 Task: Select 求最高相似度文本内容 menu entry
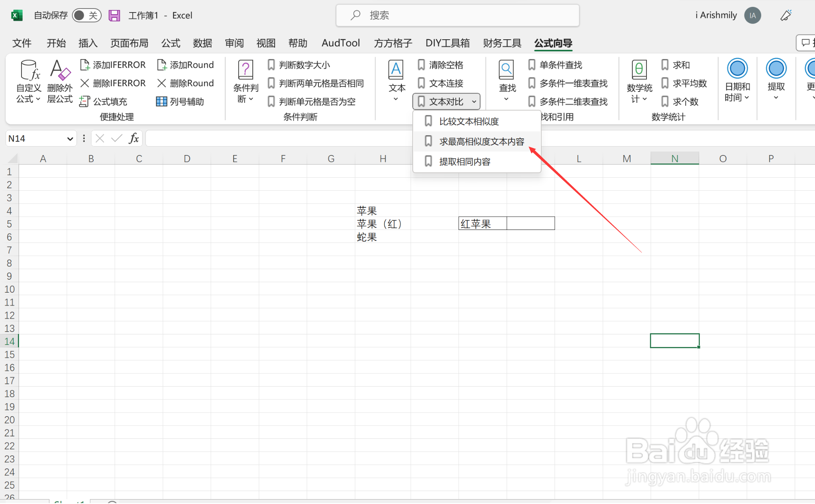tap(481, 142)
